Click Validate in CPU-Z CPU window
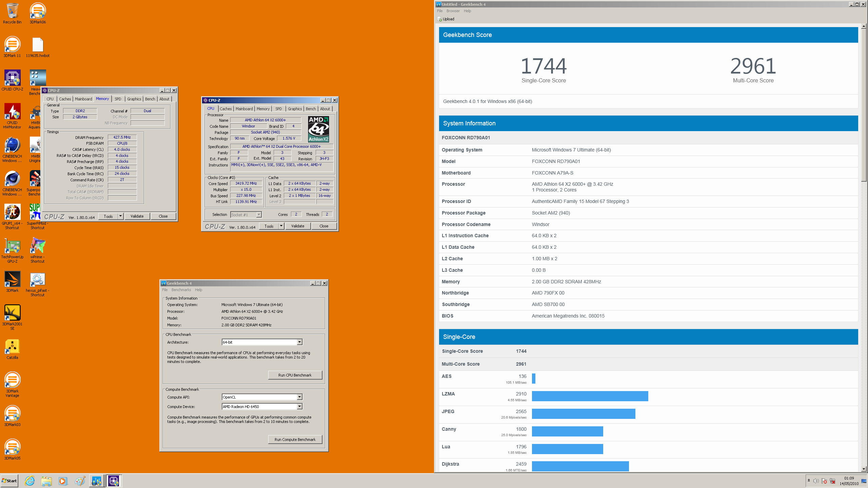 [298, 226]
